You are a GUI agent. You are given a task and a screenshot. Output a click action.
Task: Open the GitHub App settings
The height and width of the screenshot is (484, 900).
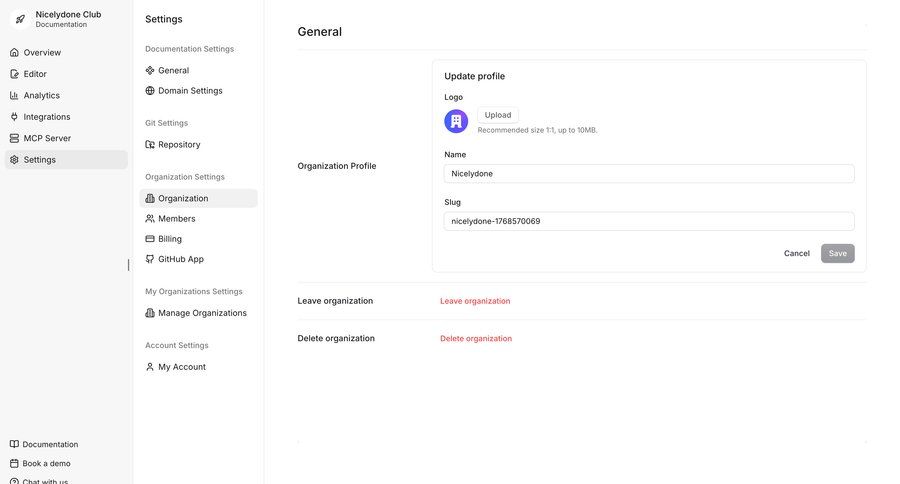(x=180, y=259)
